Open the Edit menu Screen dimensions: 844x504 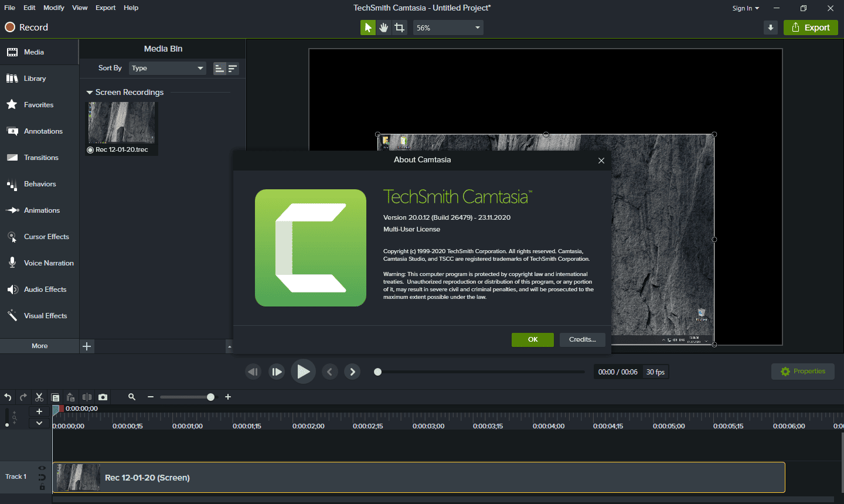pyautogui.click(x=29, y=8)
